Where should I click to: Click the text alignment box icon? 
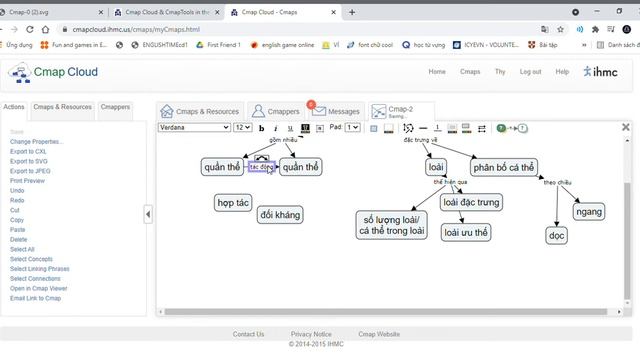point(320,128)
